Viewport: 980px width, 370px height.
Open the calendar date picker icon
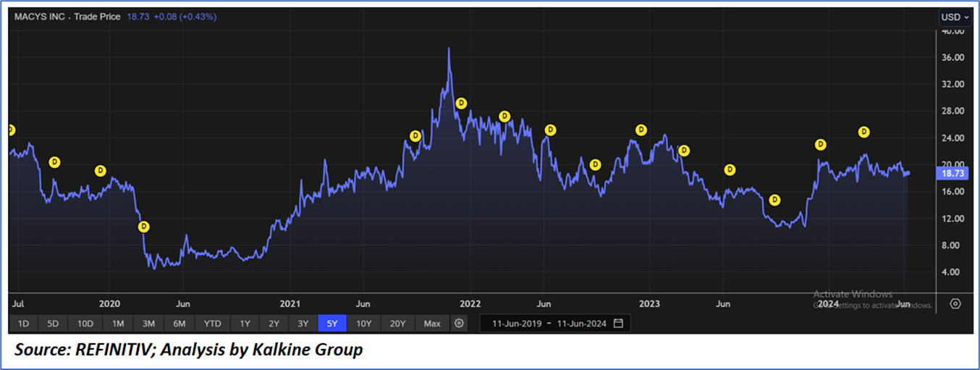coord(617,323)
